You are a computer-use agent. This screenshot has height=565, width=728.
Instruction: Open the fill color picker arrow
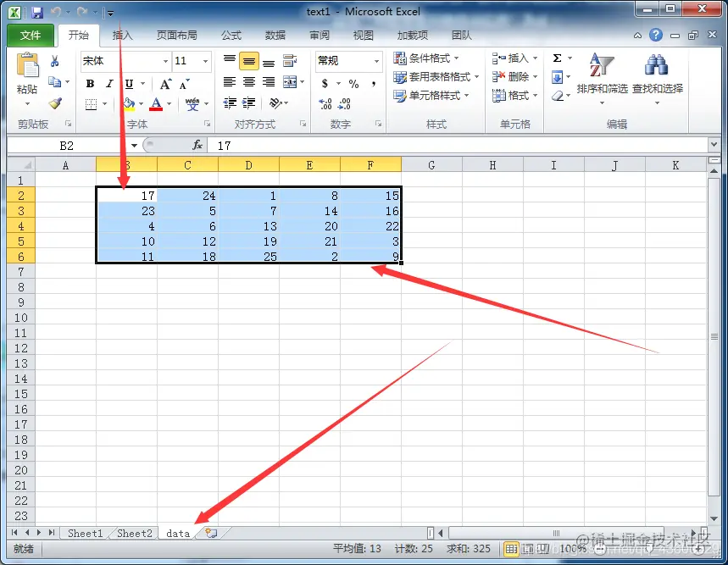click(x=142, y=104)
